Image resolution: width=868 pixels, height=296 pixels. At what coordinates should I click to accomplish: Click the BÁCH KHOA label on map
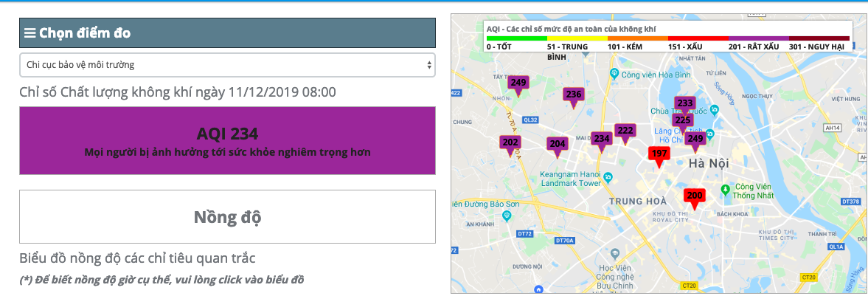click(x=732, y=213)
